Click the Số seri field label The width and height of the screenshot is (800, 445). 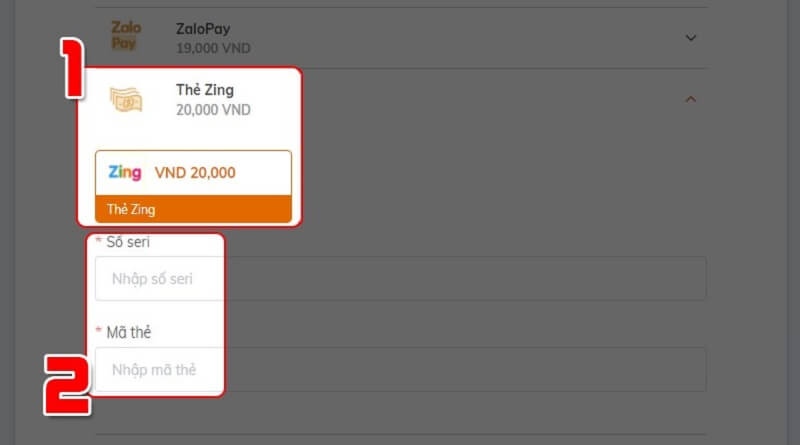[x=129, y=242]
